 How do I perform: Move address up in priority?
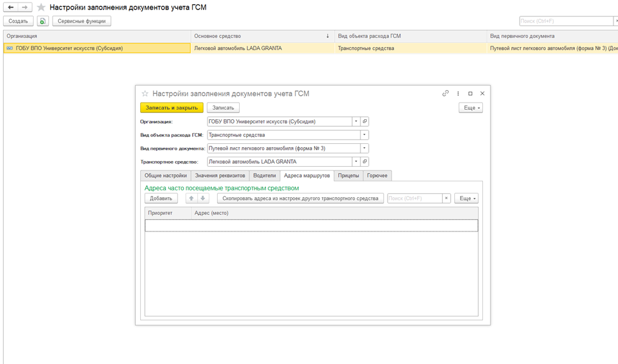pos(191,198)
